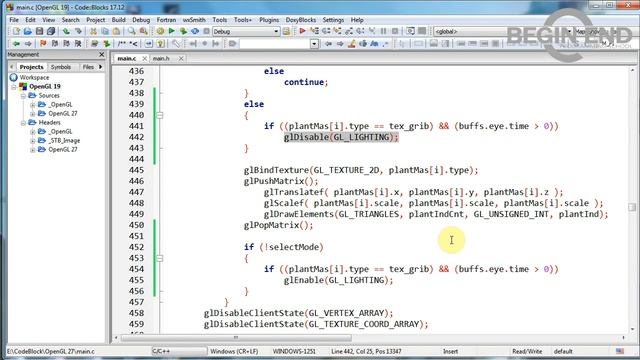Image resolution: width=640 pixels, height=360 pixels.
Task: Copy selection toolbar icon
Action: pos(105,31)
